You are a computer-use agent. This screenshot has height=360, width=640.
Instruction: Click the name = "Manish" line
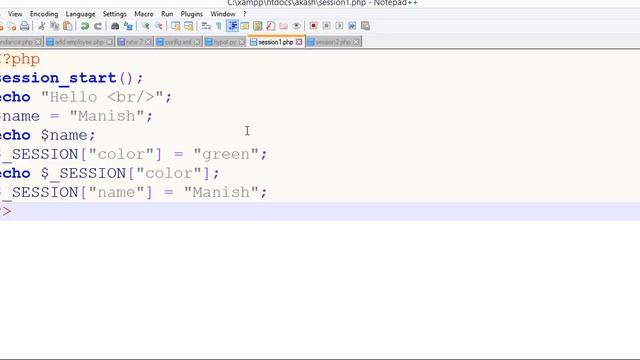76,116
